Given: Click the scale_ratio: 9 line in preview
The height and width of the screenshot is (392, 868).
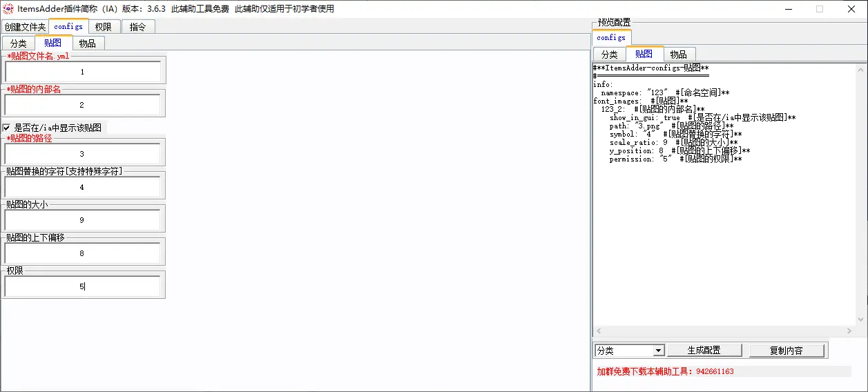Looking at the screenshot, I should (674, 142).
